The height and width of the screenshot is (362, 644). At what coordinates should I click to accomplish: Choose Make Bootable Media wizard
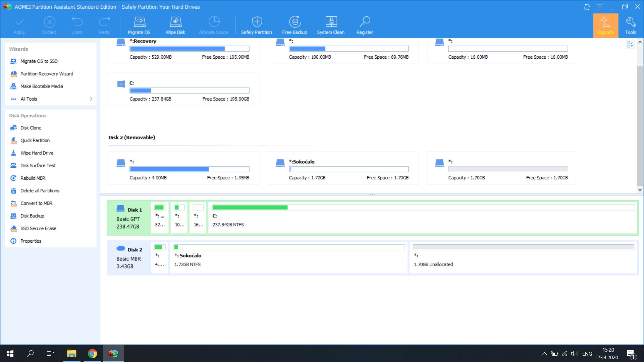tap(42, 86)
